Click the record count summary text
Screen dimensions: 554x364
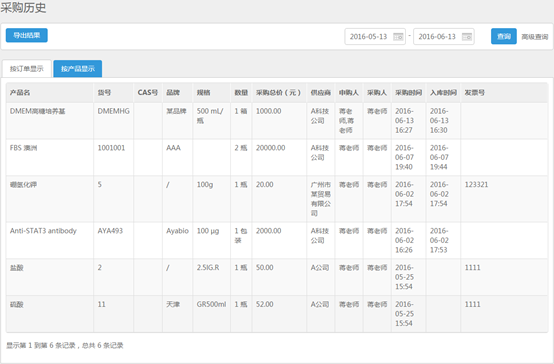coord(65,346)
